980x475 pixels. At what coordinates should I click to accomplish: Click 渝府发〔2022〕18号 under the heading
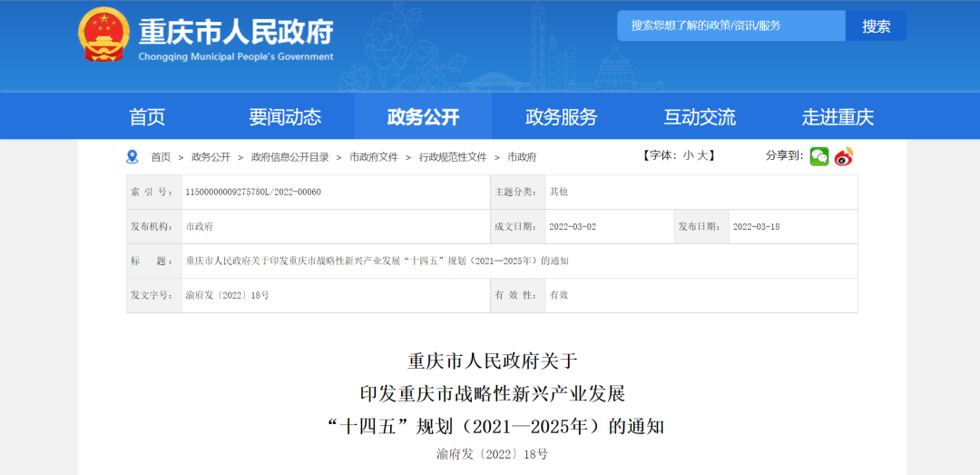[x=493, y=454]
